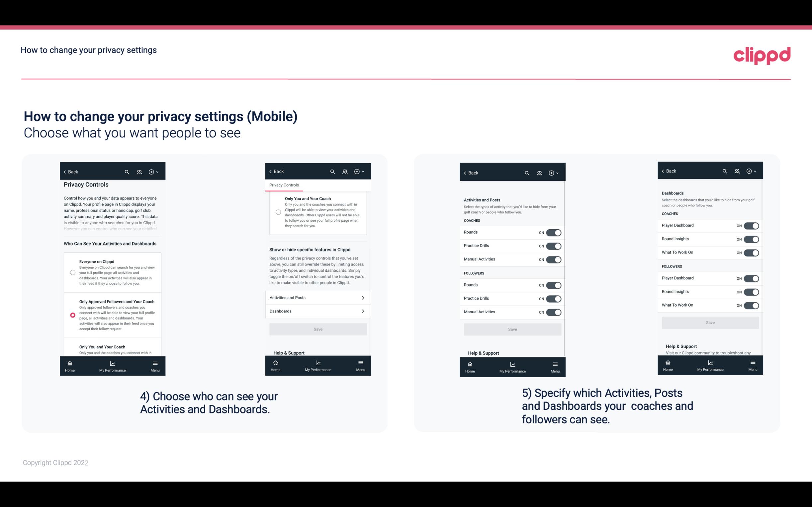Click Save button on Dashboards screen
Viewport: 812px width, 507px height.
coord(710,323)
